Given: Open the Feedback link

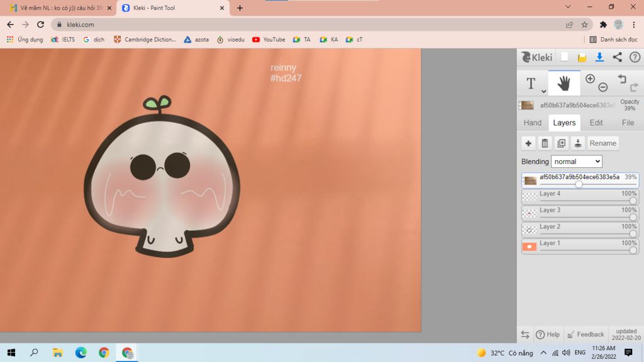Looking at the screenshot, I should coord(586,334).
